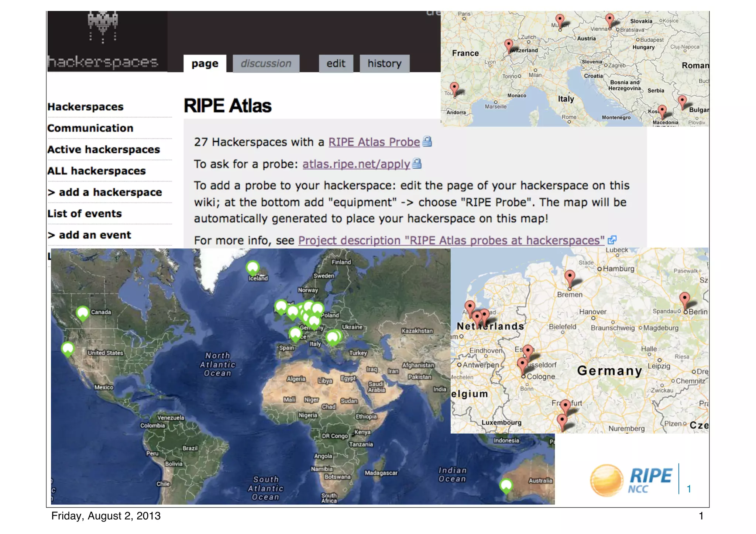
Task: Open the atlas.ripe.net/apply link
Action: (x=356, y=164)
